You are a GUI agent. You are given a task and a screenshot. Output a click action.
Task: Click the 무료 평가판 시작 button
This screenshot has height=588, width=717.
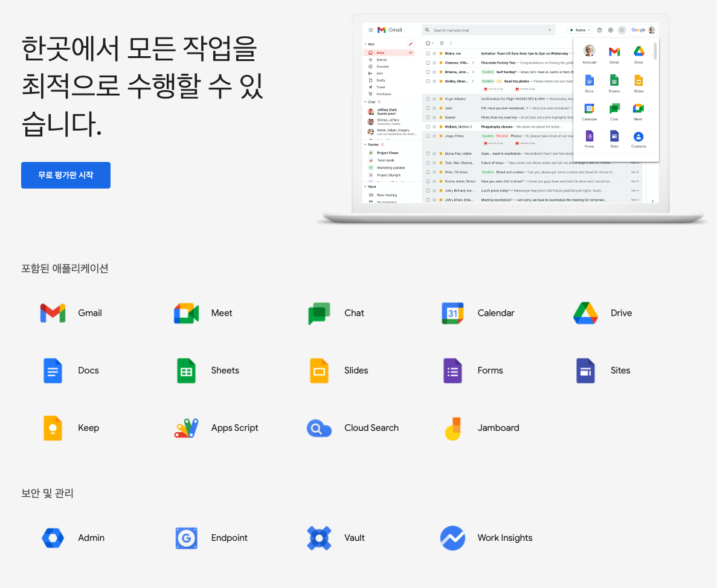66,175
